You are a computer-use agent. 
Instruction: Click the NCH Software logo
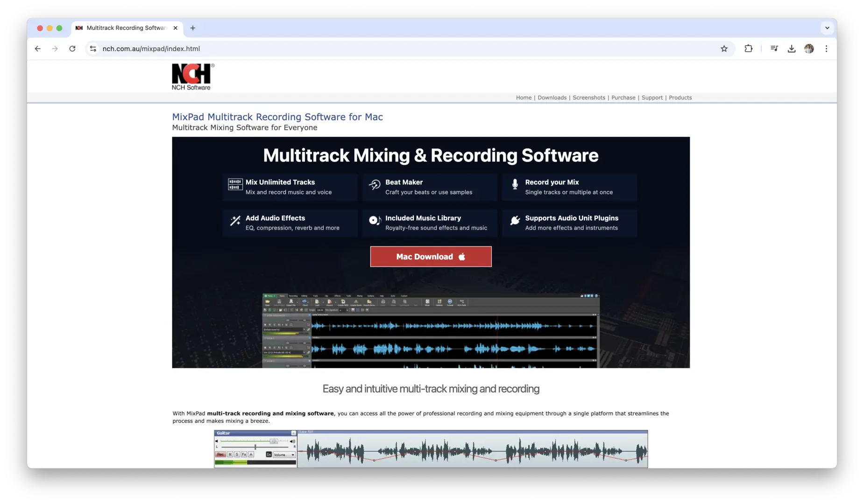tap(192, 77)
